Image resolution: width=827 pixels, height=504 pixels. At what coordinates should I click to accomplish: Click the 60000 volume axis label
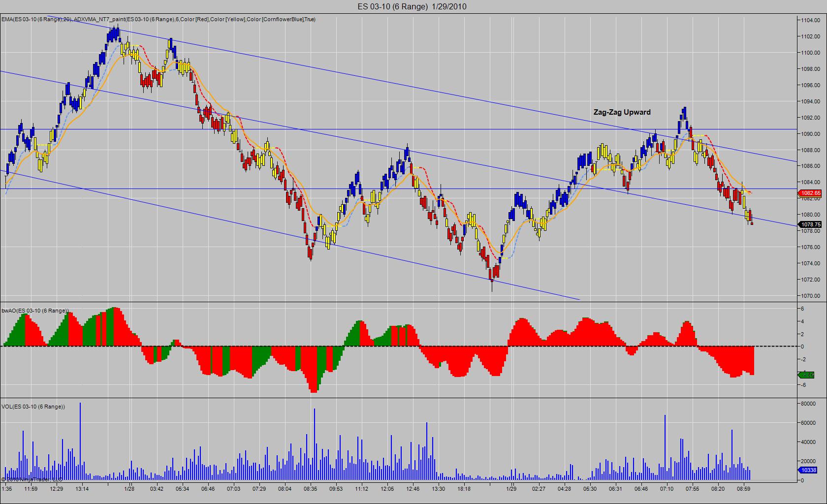pos(809,423)
